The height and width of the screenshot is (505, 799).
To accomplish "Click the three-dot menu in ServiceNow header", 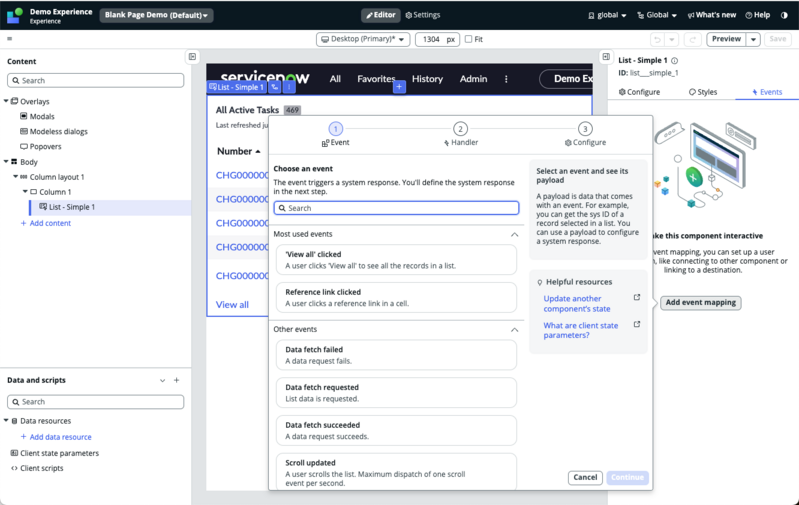I will [506, 79].
